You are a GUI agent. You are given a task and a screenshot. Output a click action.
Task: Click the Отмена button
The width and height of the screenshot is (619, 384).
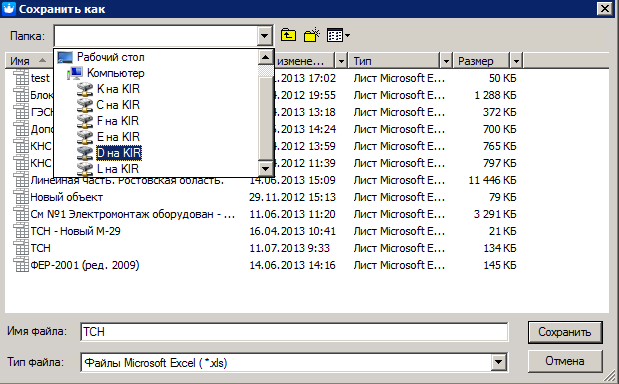[x=565, y=361]
